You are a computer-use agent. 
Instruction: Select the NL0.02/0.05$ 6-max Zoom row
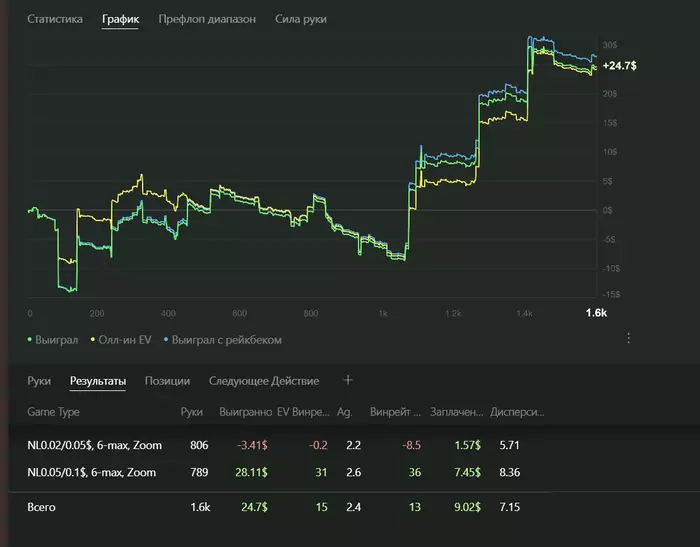tap(286, 445)
